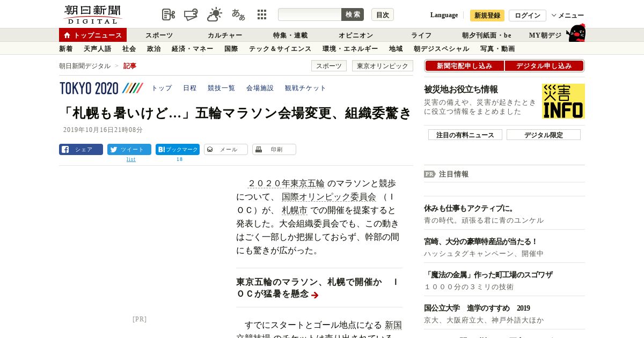Open MY朝デジ tab
The width and height of the screenshot is (644, 338).
click(x=545, y=35)
